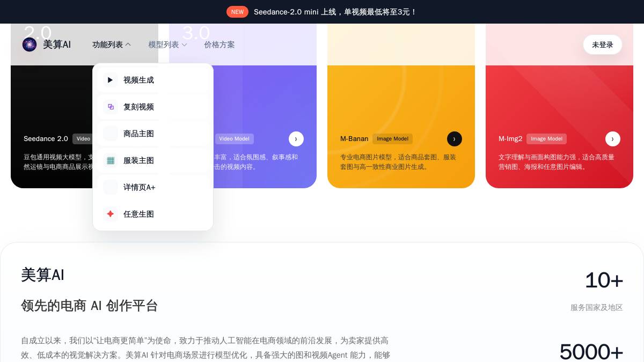
Task: Click the 服务国家及地区 label
Action: (x=597, y=307)
